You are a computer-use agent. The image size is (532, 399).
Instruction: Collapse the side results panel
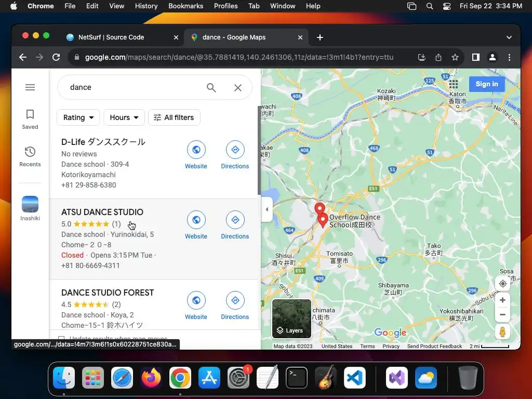coord(267,209)
